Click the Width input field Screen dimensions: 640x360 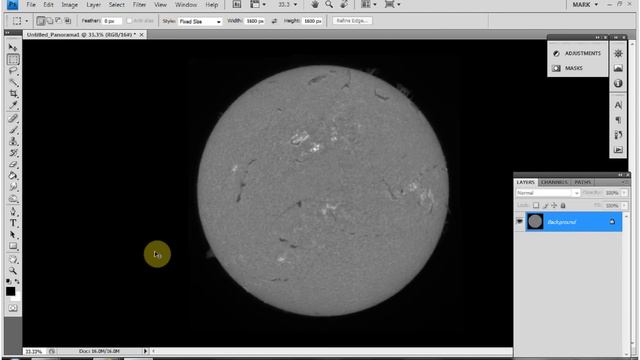pyautogui.click(x=255, y=21)
